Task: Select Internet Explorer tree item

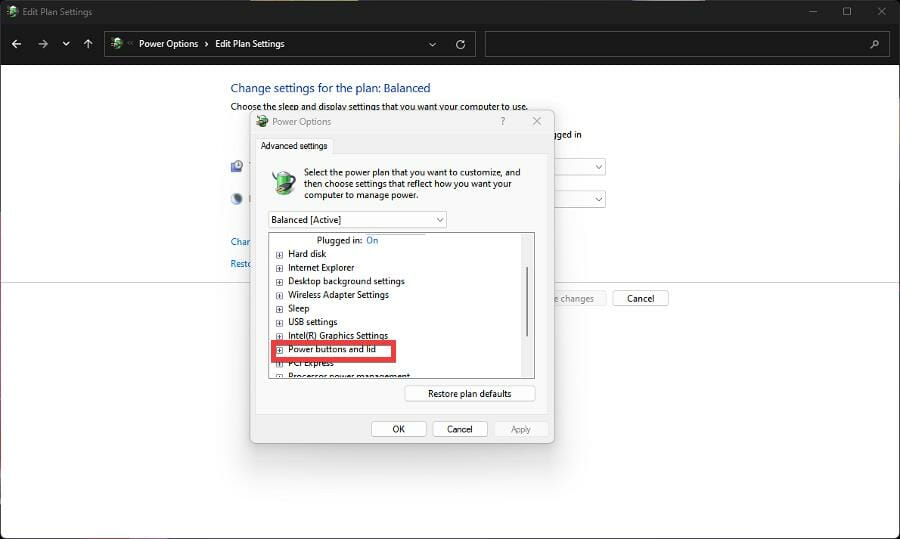Action: point(321,267)
